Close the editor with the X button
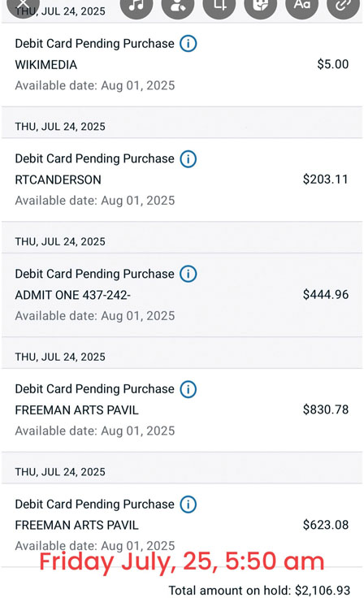 [23, 6]
